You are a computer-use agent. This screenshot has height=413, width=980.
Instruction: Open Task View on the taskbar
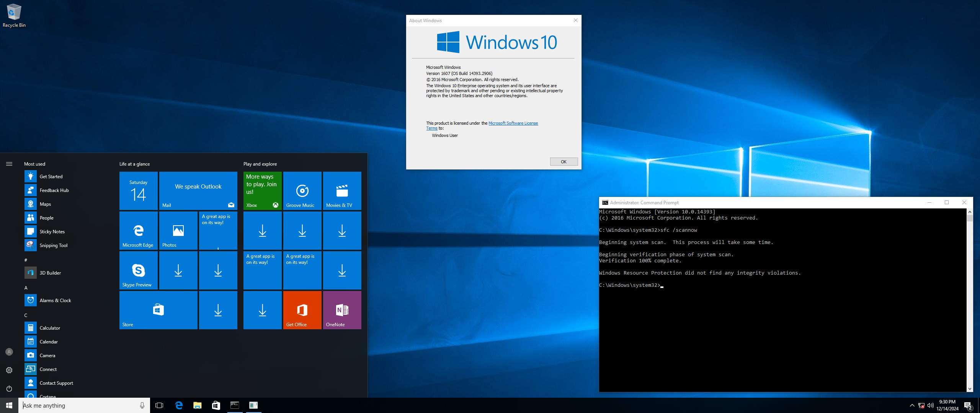tap(159, 405)
